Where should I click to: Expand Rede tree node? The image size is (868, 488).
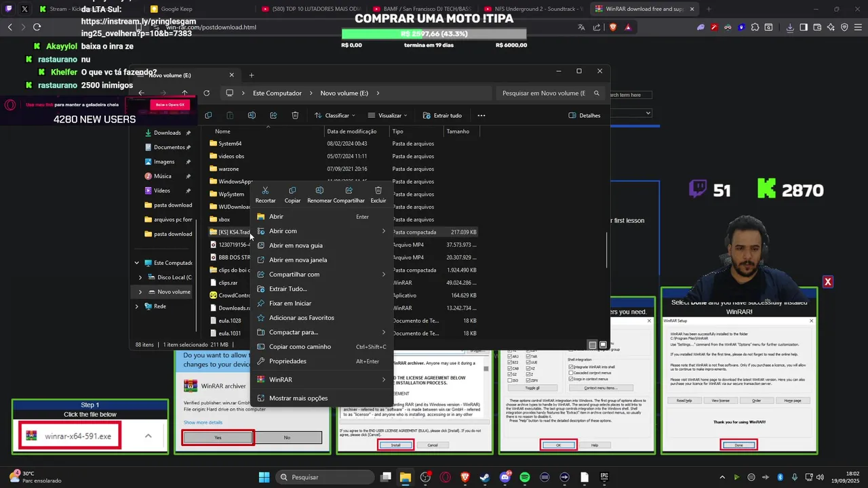tap(137, 306)
